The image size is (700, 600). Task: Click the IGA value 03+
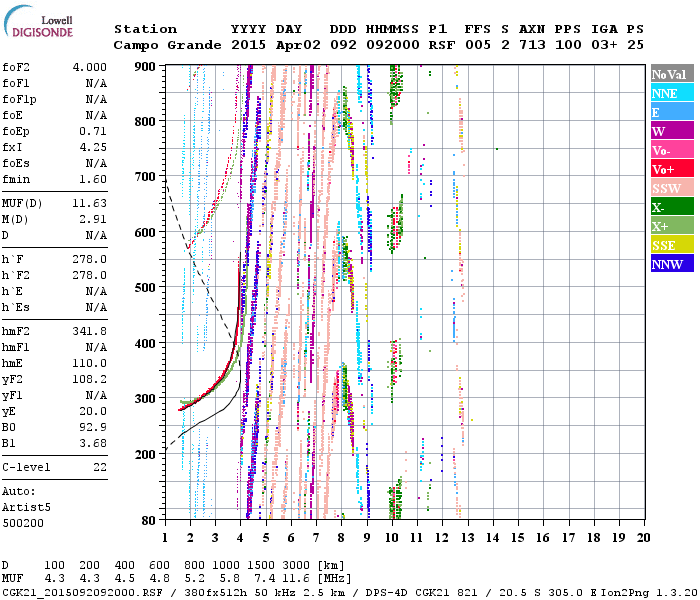pos(604,45)
